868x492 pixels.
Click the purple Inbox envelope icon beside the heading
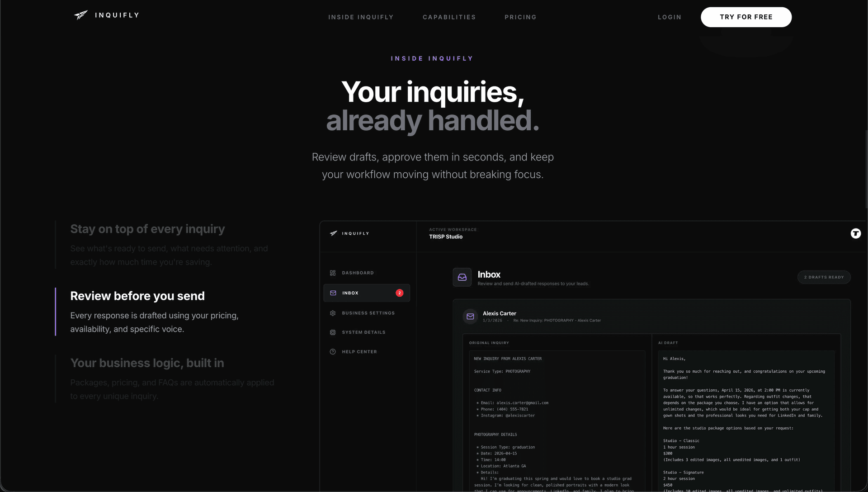462,277
